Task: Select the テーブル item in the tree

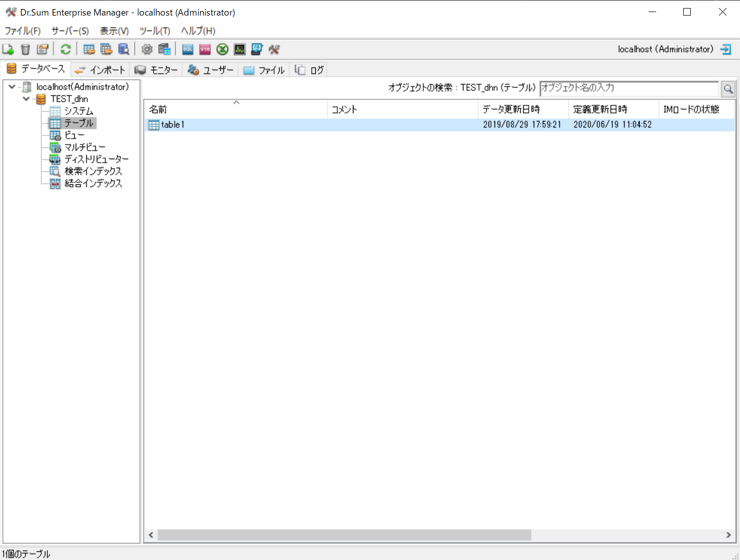Action: 78,123
